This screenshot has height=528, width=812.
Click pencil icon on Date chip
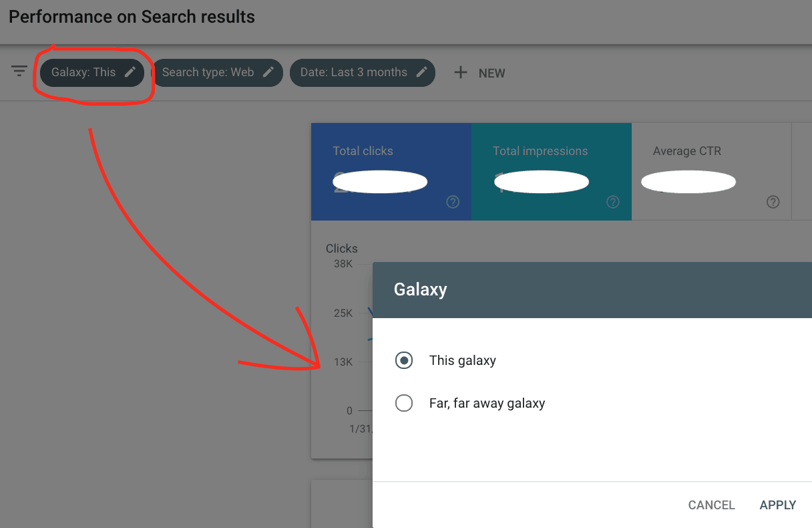tap(421, 72)
